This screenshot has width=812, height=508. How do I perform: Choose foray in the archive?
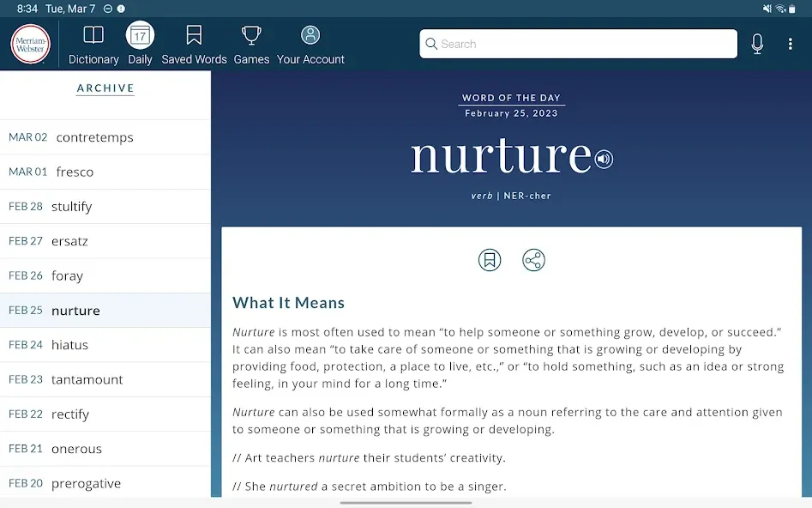[105, 275]
